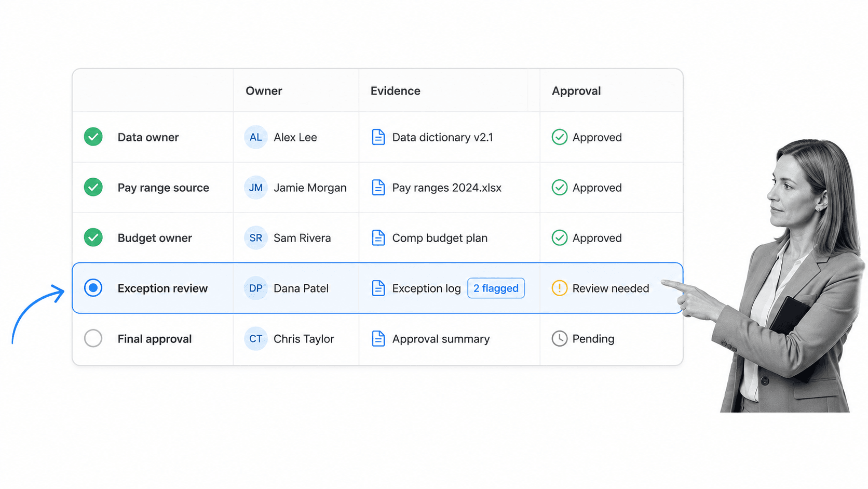The width and height of the screenshot is (868, 489).
Task: Click the Pending status text
Action: (x=593, y=339)
